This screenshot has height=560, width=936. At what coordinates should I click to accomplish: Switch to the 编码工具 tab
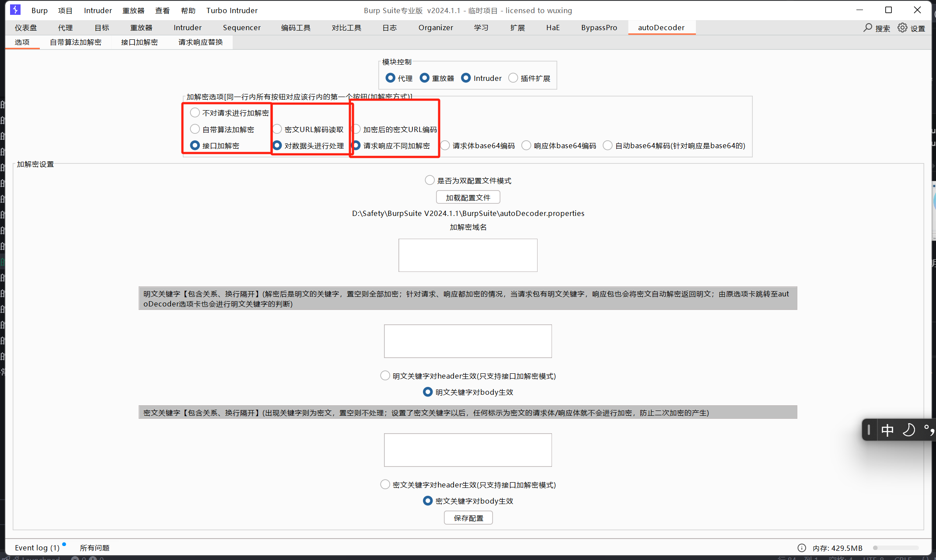pyautogui.click(x=296, y=28)
